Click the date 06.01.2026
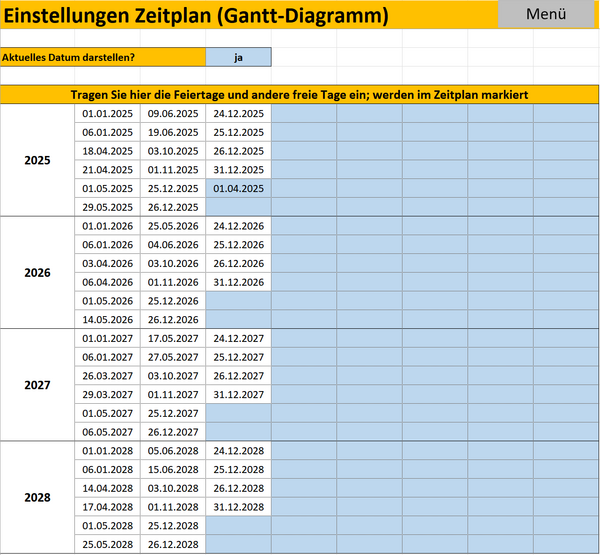This screenshot has height=555, width=600. tap(108, 245)
